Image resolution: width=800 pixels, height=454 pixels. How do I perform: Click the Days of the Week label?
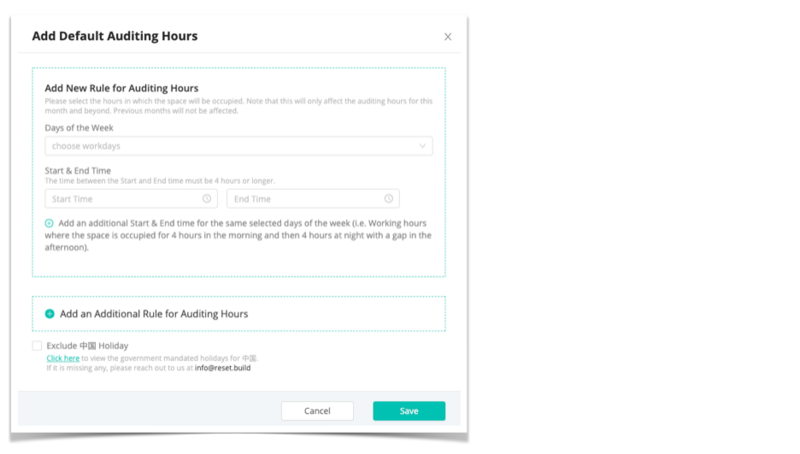tap(79, 128)
